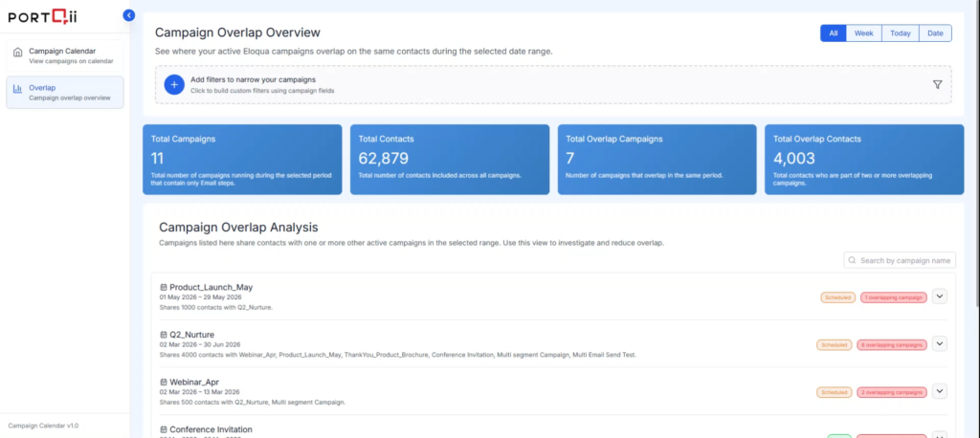
Task: Expand the Q2_Nurture campaign details
Action: [x=939, y=343]
